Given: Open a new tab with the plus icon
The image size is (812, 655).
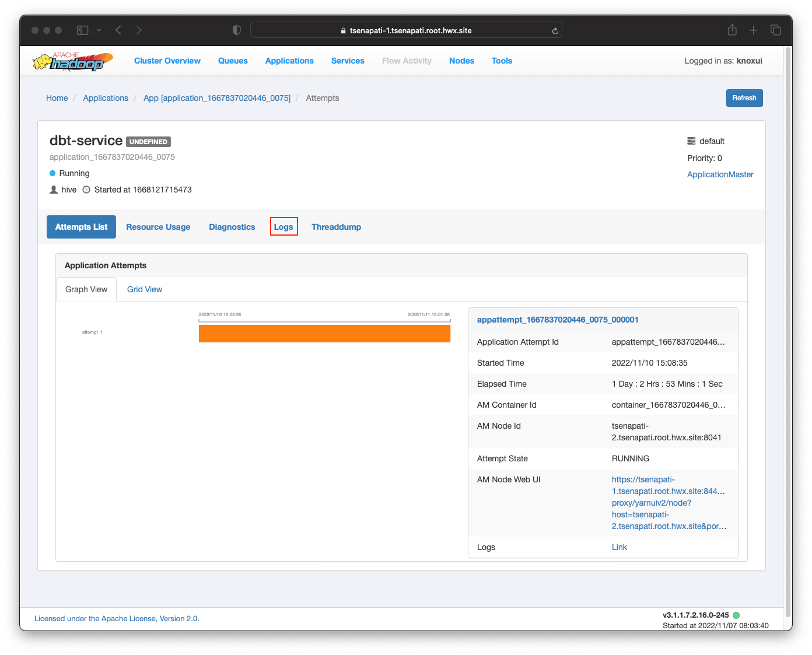Looking at the screenshot, I should click(754, 30).
